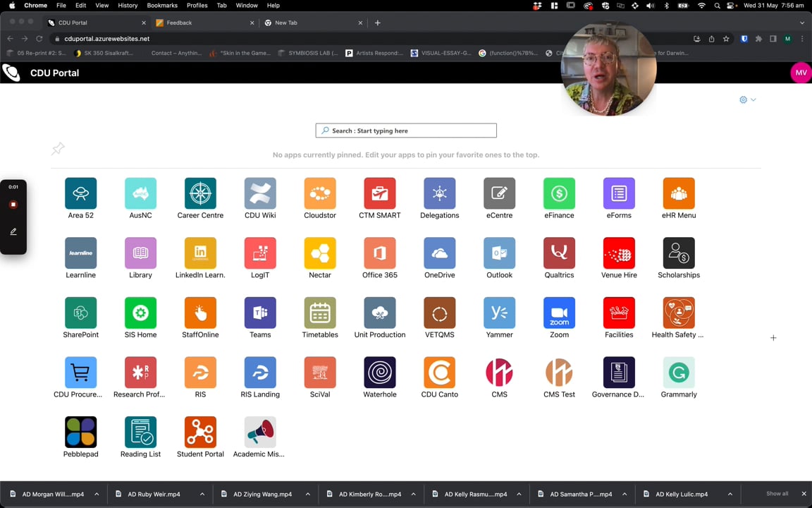812x508 pixels.
Task: Click the search apps input field
Action: pos(406,131)
